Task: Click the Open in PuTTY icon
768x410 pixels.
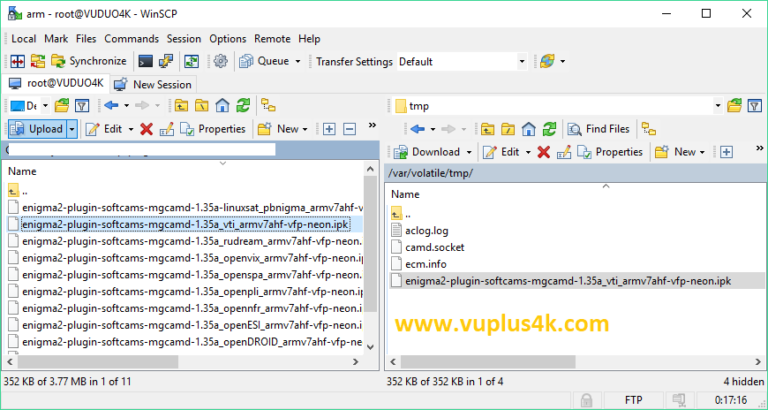Action: point(166,61)
